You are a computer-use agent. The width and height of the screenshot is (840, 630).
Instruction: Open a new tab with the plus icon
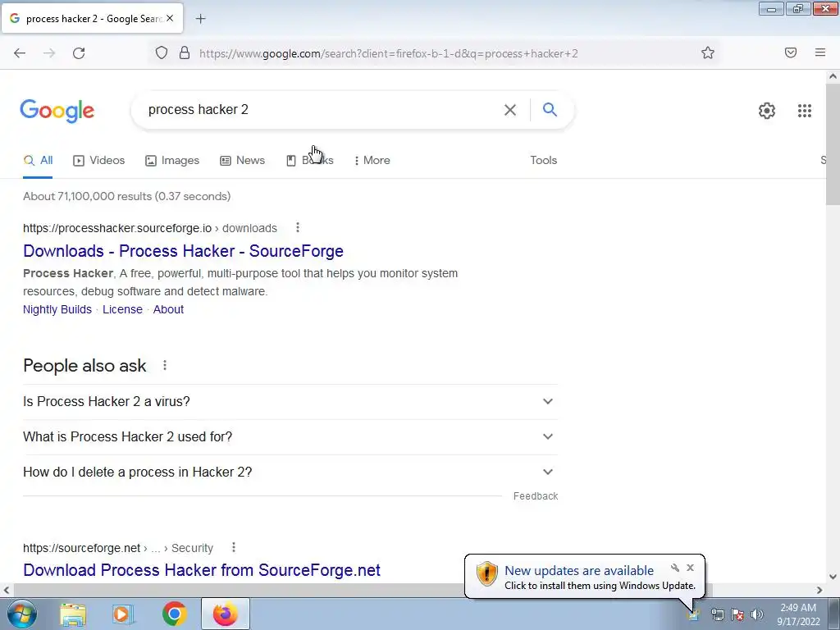coord(200,19)
